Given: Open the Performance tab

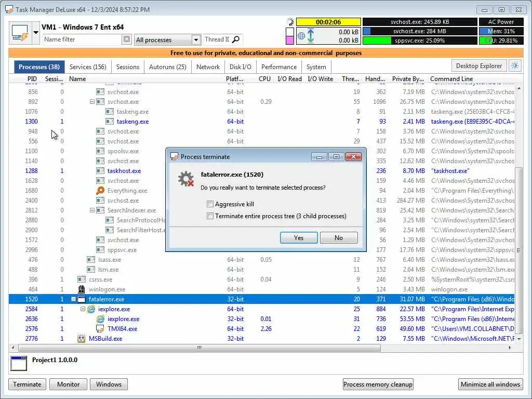Looking at the screenshot, I should [x=279, y=67].
